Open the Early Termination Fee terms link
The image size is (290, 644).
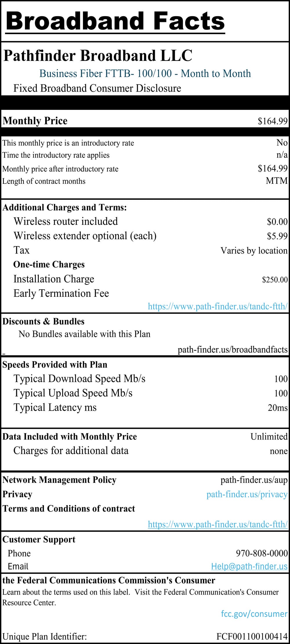click(x=217, y=306)
